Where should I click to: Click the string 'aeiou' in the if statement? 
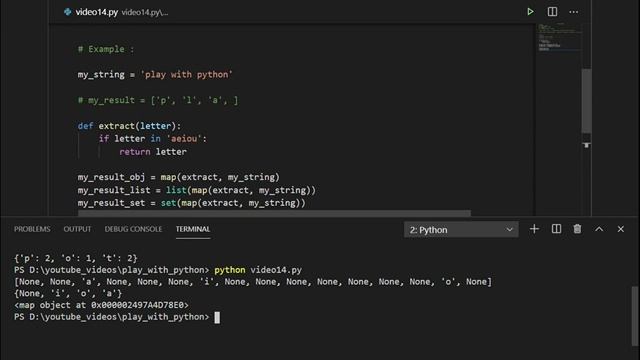pos(184,139)
